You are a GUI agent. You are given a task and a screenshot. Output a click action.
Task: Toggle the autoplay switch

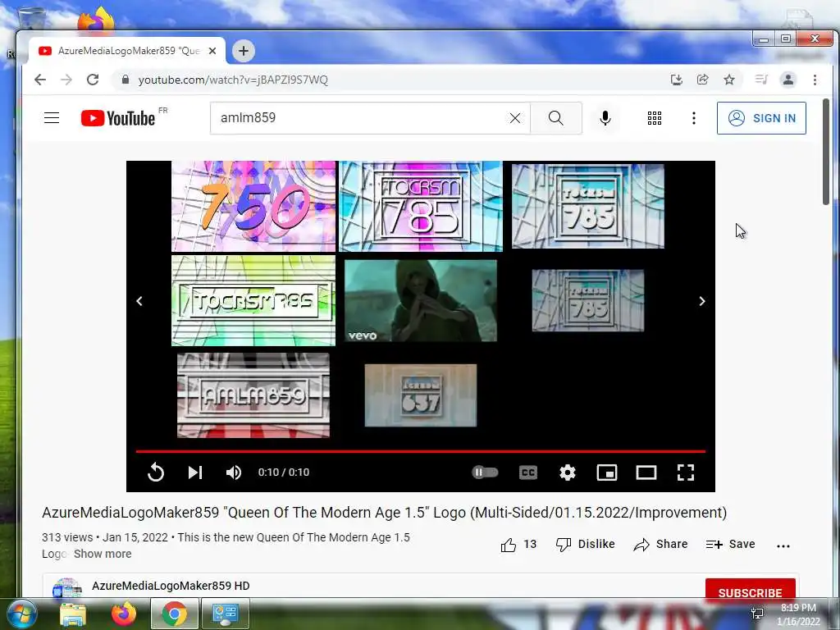[x=485, y=472]
